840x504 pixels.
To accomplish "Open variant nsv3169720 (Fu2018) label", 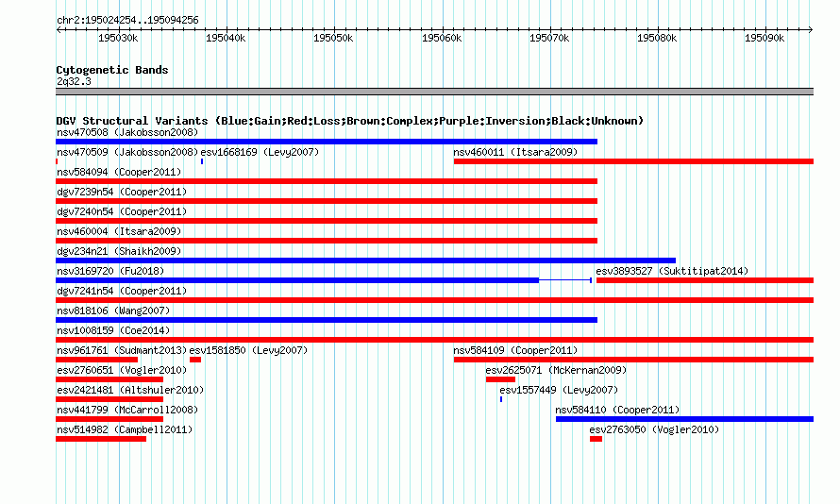I will (x=110, y=271).
